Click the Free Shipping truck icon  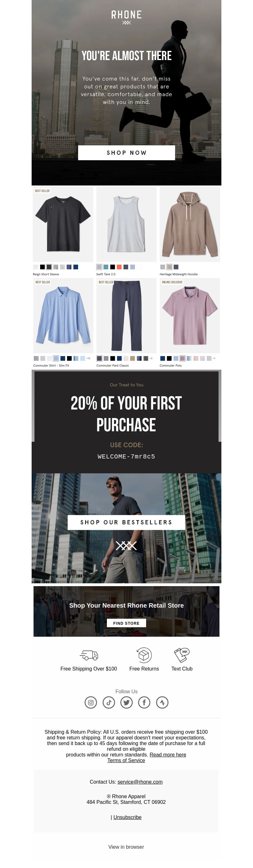[89, 655]
